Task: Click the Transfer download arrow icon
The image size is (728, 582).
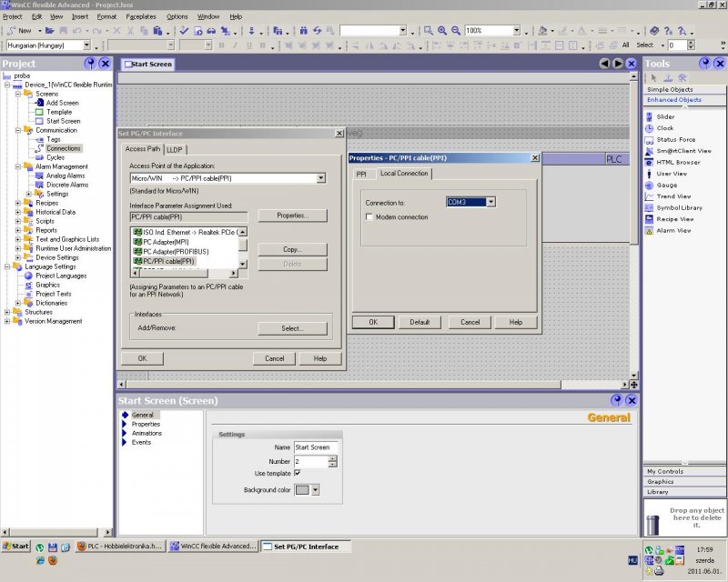Action: [x=252, y=31]
